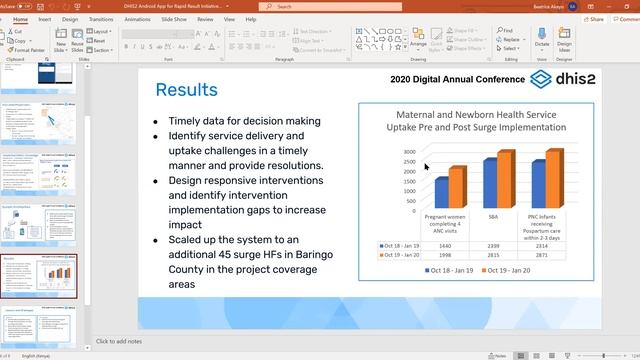
Task: Toggle Bold formatting
Action: [126, 47]
